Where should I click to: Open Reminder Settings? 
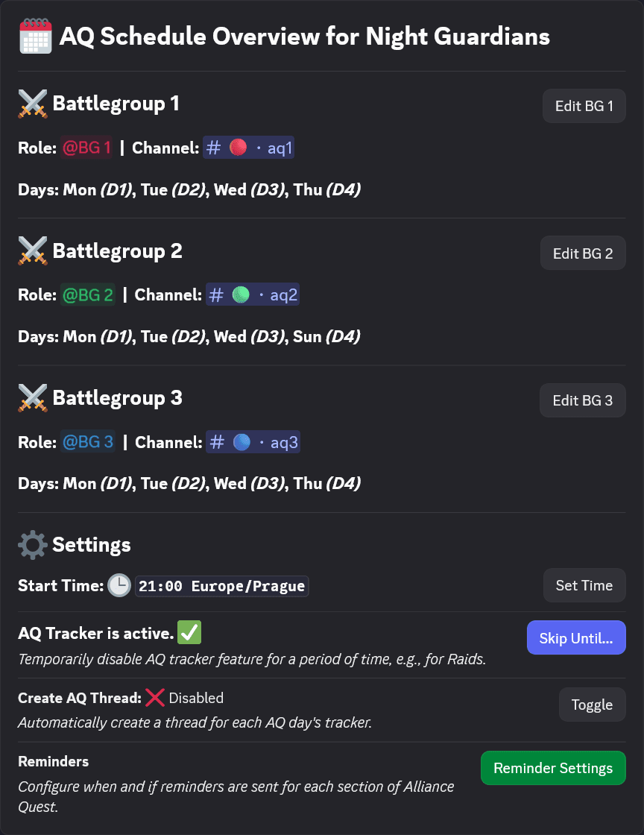point(553,768)
